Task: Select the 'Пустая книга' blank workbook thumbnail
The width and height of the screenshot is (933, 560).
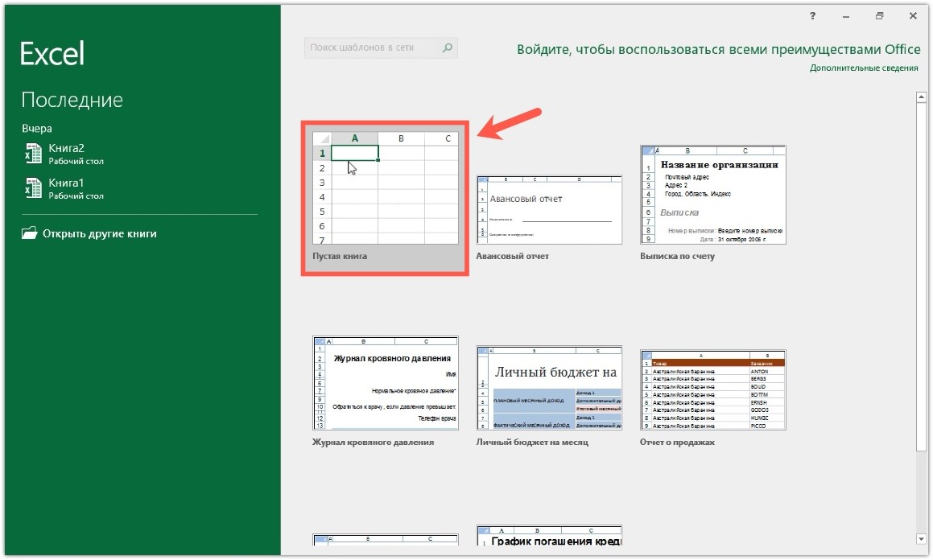Action: 385,187
